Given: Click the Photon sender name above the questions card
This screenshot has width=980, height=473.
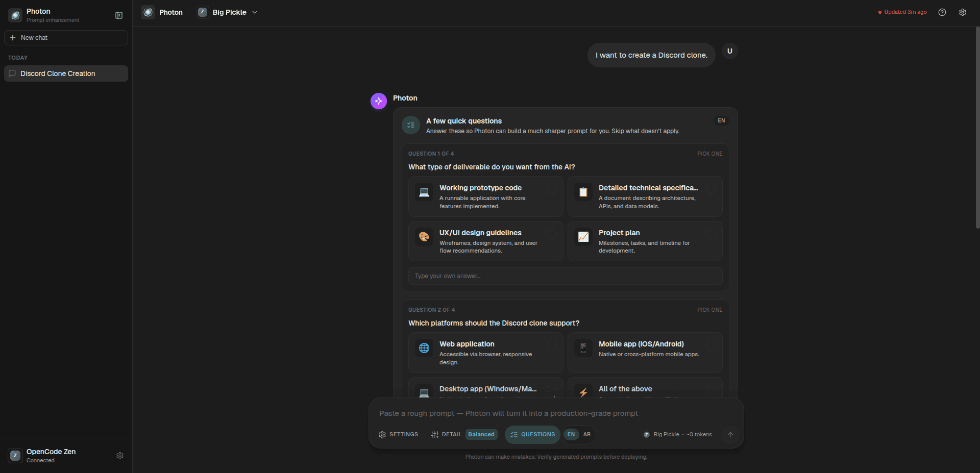Looking at the screenshot, I should click(405, 98).
